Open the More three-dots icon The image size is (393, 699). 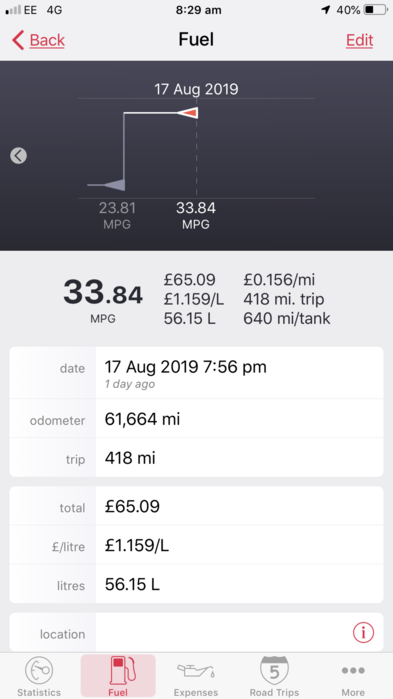coord(353,670)
